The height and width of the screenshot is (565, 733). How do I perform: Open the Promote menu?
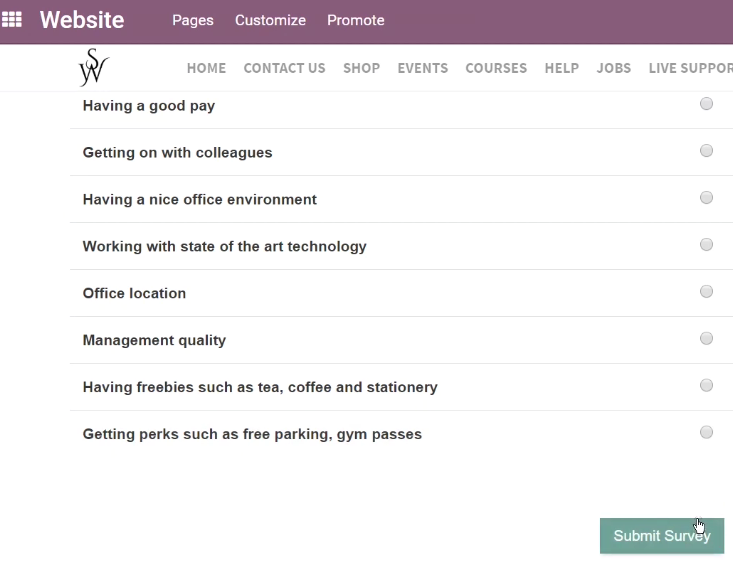coord(356,20)
